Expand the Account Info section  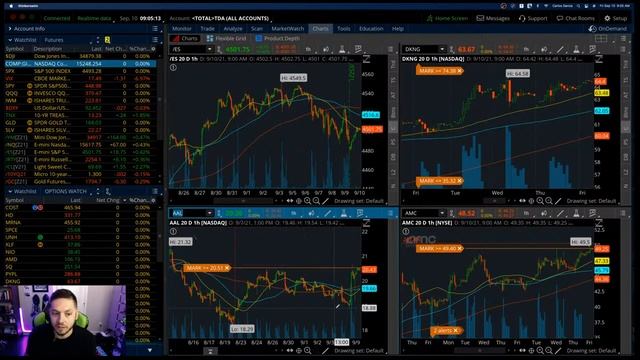[10, 29]
